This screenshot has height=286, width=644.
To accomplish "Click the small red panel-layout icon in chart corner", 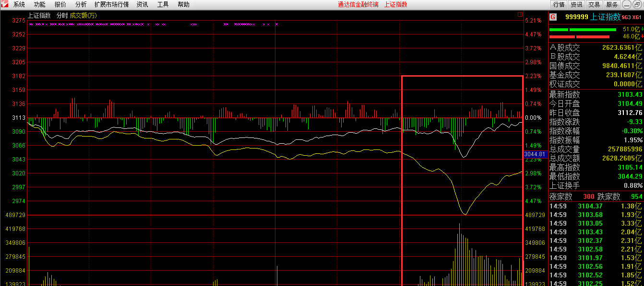I will [x=520, y=14].
